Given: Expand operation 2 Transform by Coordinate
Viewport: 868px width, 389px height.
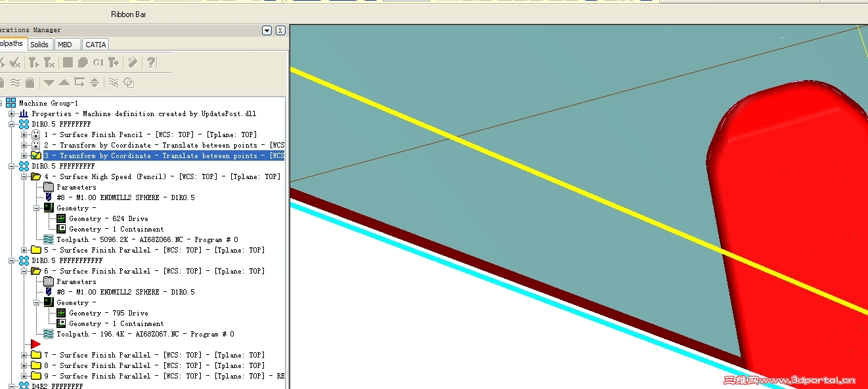Looking at the screenshot, I should coord(24,145).
